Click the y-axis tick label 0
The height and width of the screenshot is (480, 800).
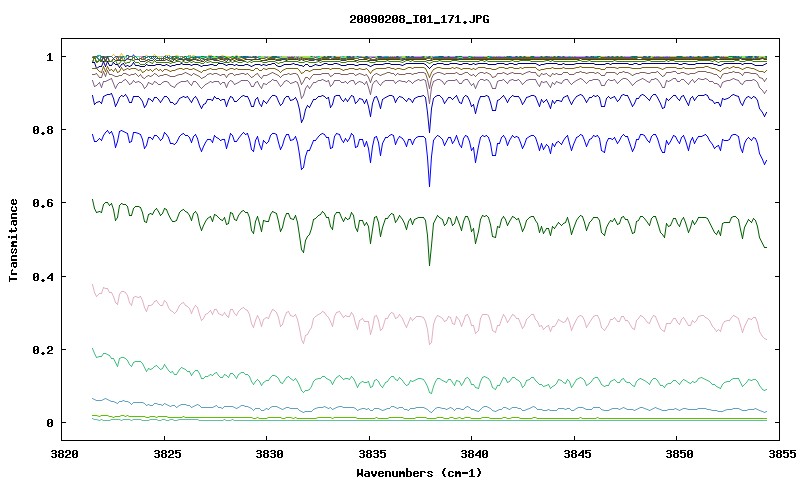coord(49,423)
